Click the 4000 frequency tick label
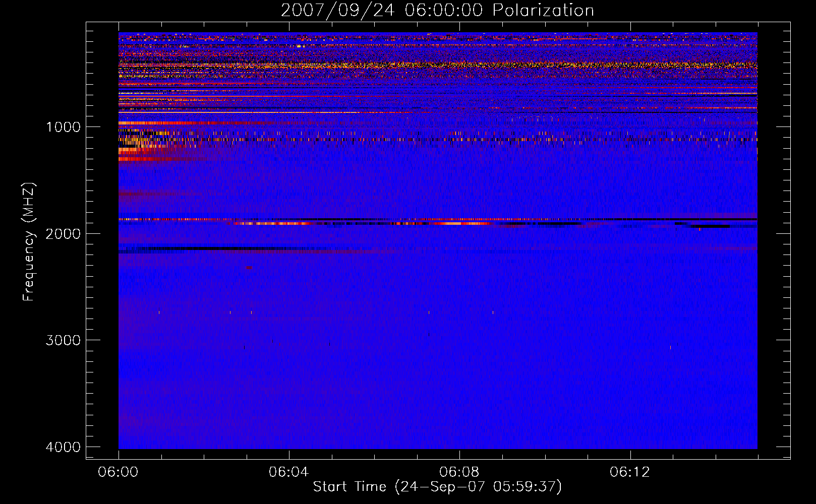816x504 pixels. pyautogui.click(x=63, y=447)
